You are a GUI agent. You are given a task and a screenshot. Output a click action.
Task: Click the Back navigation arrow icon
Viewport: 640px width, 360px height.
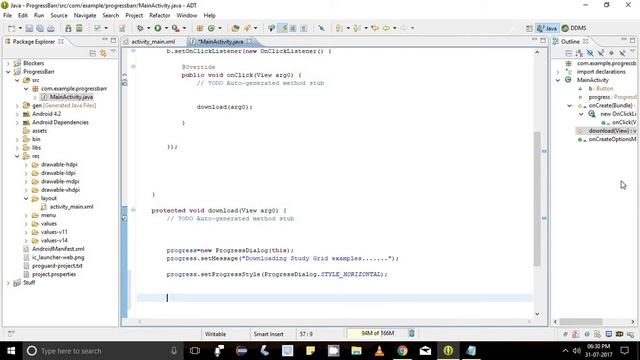pos(386,28)
